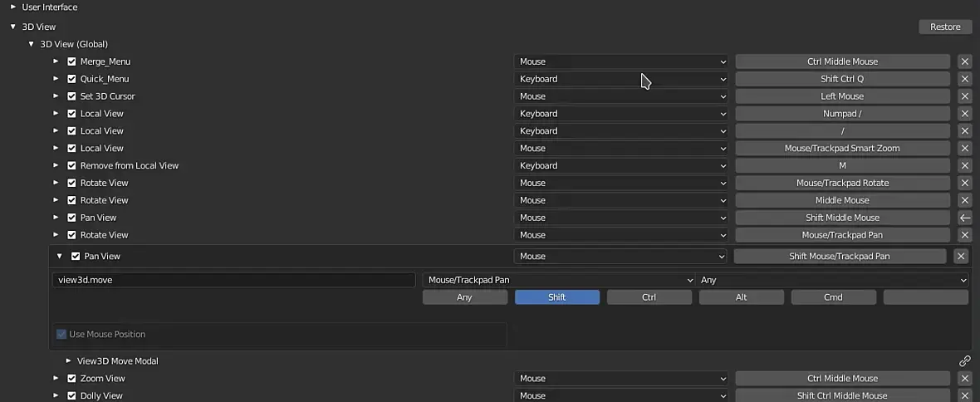Toggle the Ctrl modifier button

point(649,297)
